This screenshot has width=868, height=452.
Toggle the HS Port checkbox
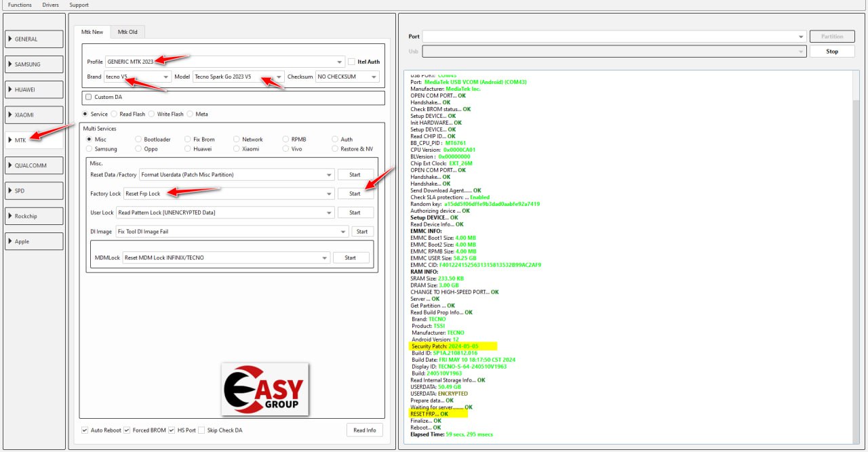coord(172,430)
